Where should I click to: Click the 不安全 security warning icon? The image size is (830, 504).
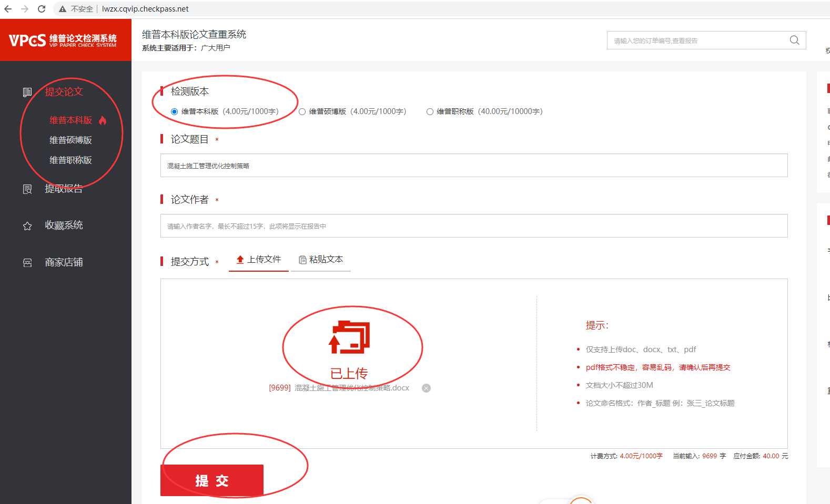point(63,9)
